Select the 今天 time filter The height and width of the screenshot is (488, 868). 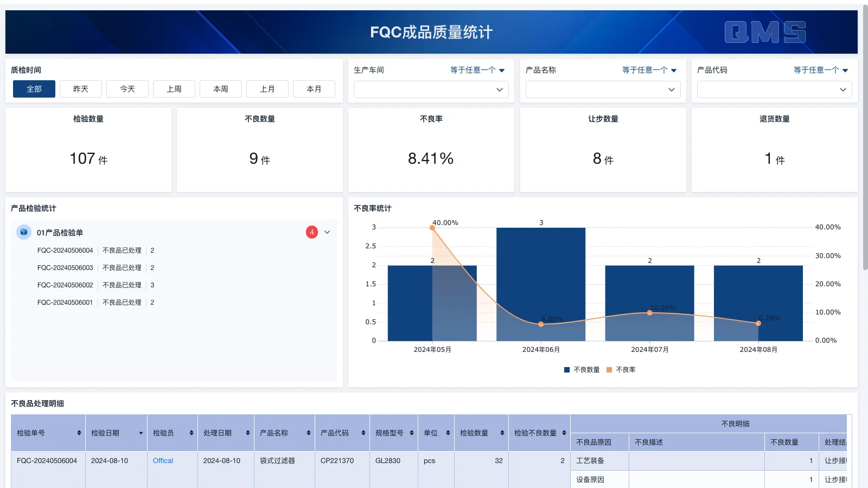tap(127, 88)
